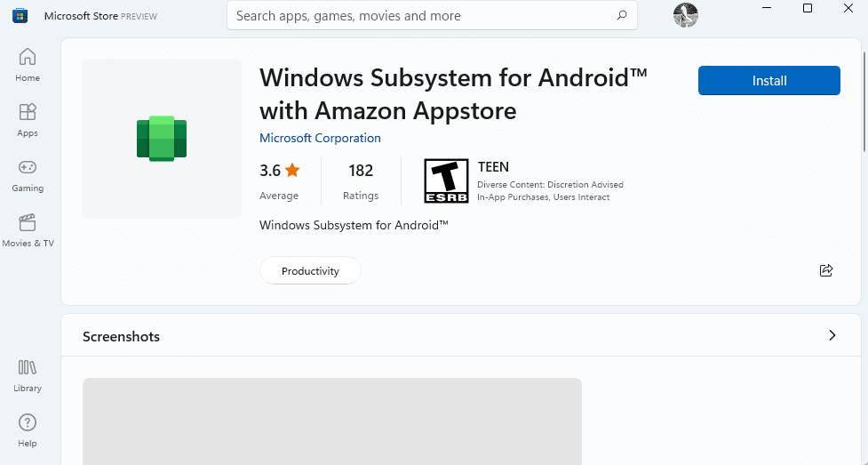Open the Library in sidebar
Viewport: 868px width, 465px height.
[28, 376]
